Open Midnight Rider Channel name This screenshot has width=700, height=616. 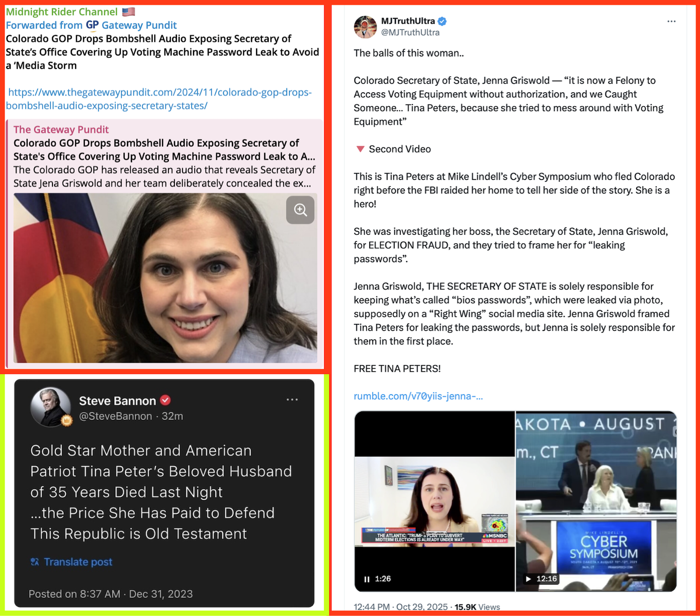tap(62, 12)
